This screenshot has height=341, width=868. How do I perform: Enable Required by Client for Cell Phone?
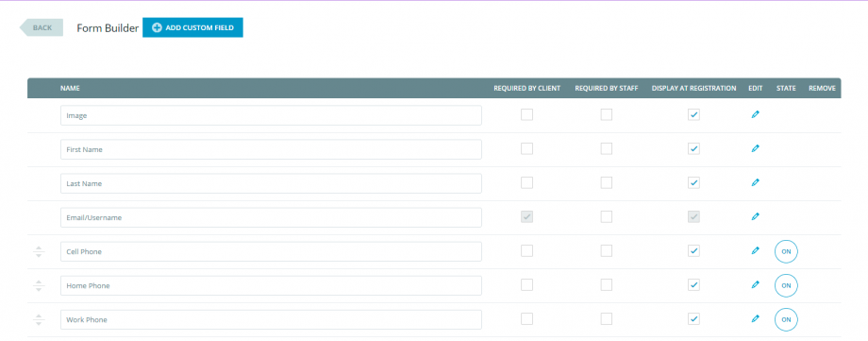[527, 250]
